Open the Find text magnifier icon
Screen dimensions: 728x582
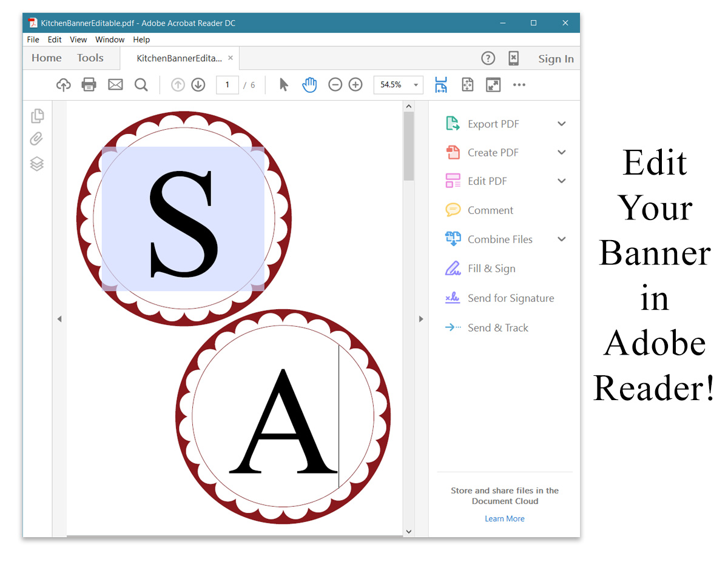[141, 85]
